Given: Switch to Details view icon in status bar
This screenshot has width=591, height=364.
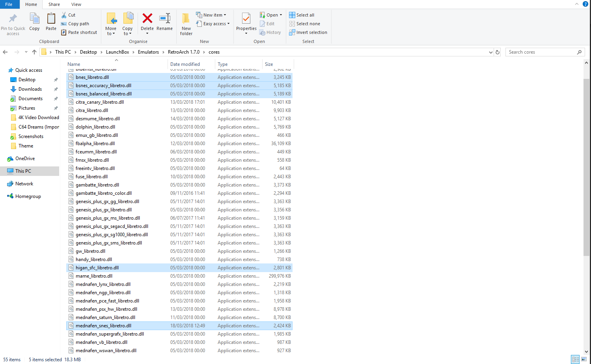Looking at the screenshot, I should pos(575,359).
